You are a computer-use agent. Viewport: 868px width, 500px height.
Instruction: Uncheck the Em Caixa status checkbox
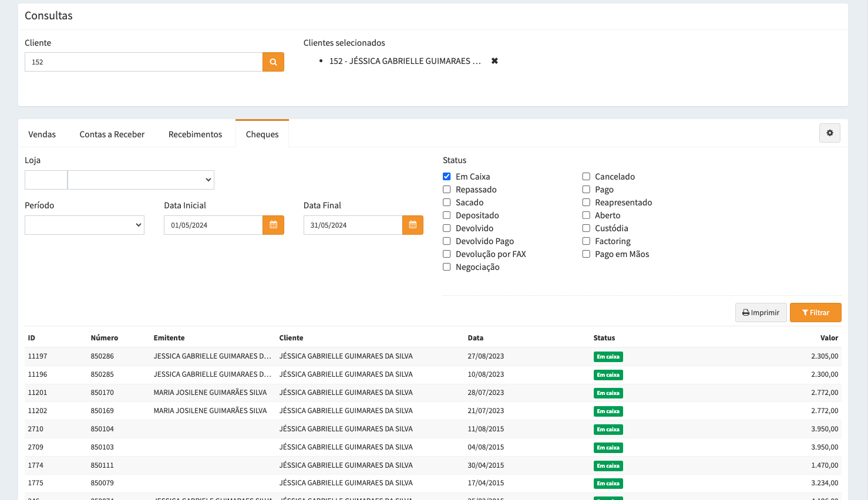click(447, 177)
